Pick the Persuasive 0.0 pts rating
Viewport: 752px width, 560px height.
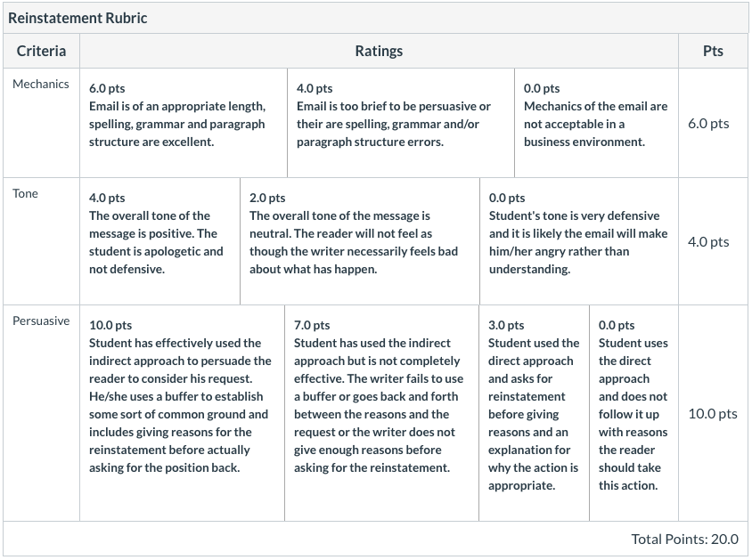(633, 413)
